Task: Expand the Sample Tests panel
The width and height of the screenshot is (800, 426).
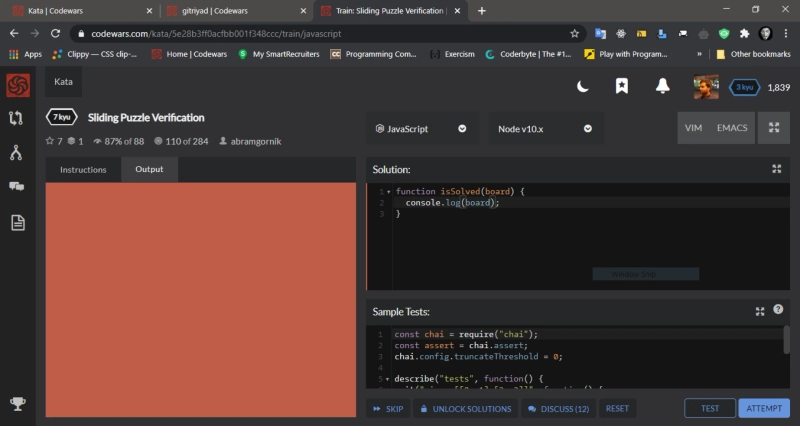Action: pos(760,311)
